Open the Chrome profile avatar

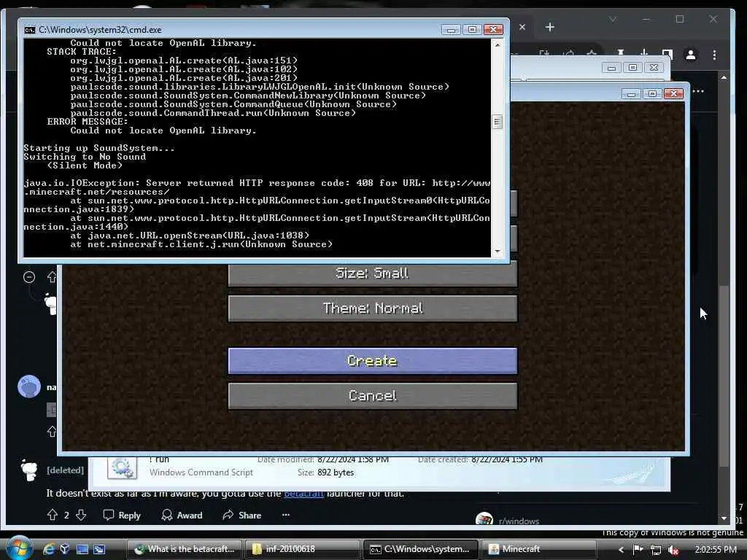click(x=690, y=55)
